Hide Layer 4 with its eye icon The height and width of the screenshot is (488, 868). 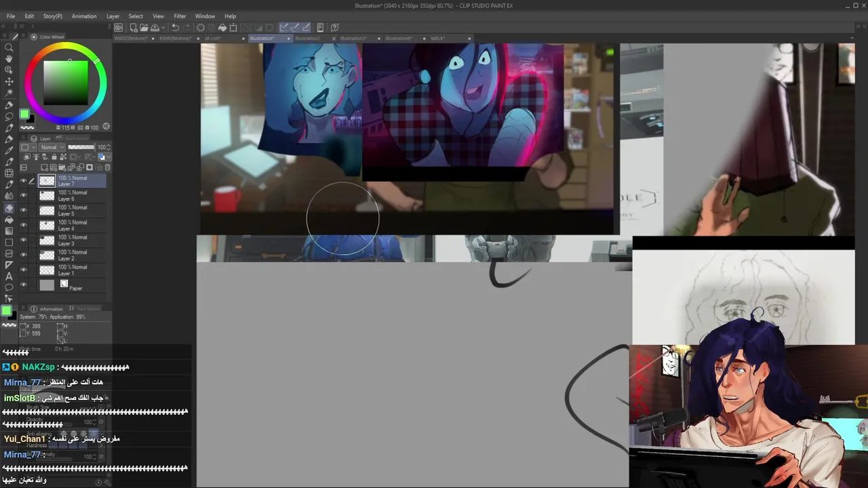tap(23, 226)
